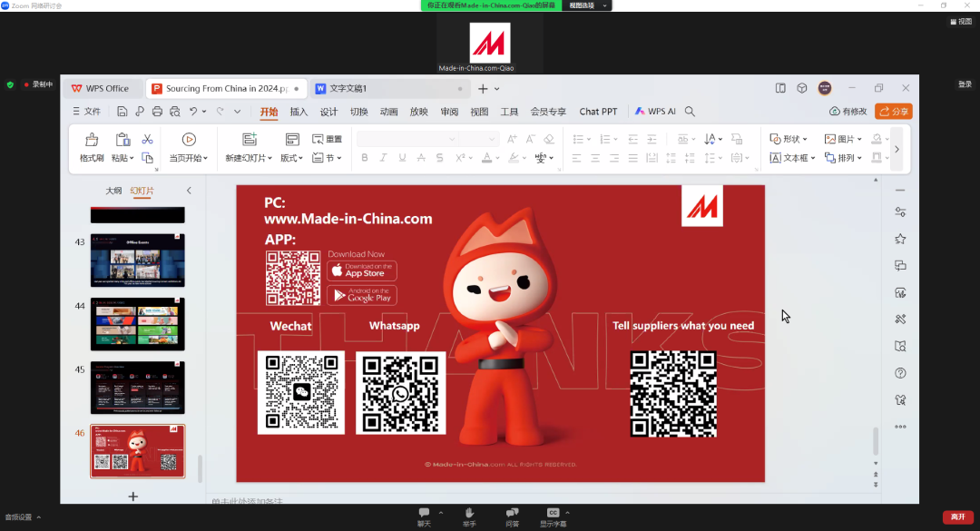The height and width of the screenshot is (531, 980).
Task: Open the font size dropdown
Action: click(x=492, y=139)
